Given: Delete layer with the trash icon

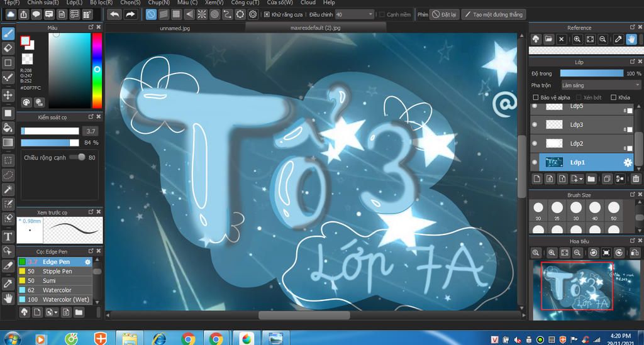Looking at the screenshot, I should click(636, 179).
